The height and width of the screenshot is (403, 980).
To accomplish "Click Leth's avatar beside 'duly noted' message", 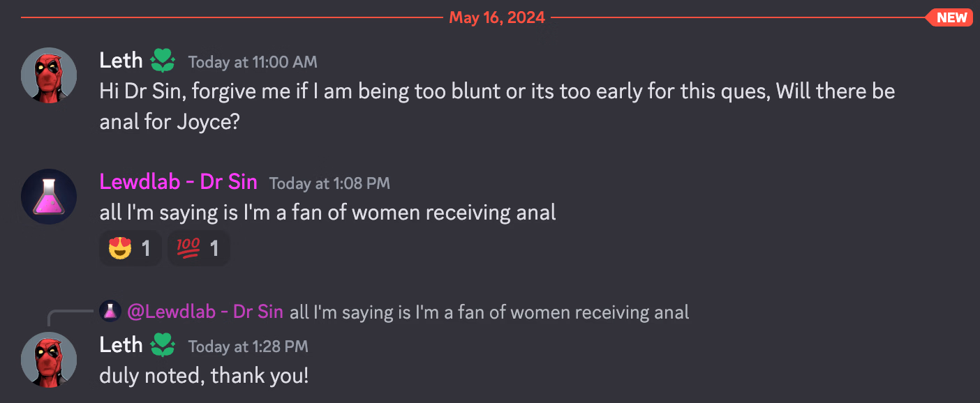I will click(x=49, y=359).
